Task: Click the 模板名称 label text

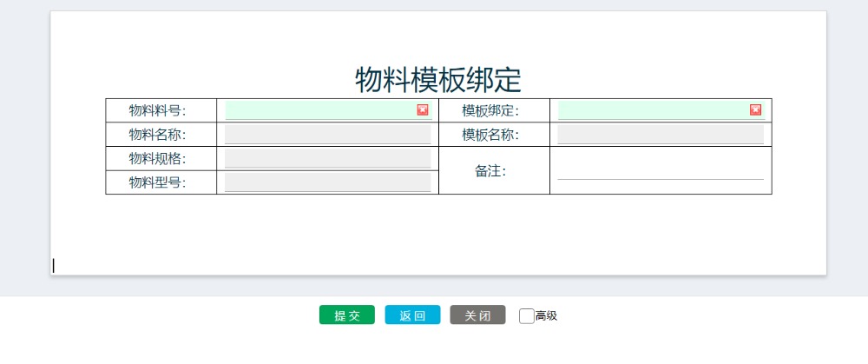Action: pyautogui.click(x=491, y=135)
